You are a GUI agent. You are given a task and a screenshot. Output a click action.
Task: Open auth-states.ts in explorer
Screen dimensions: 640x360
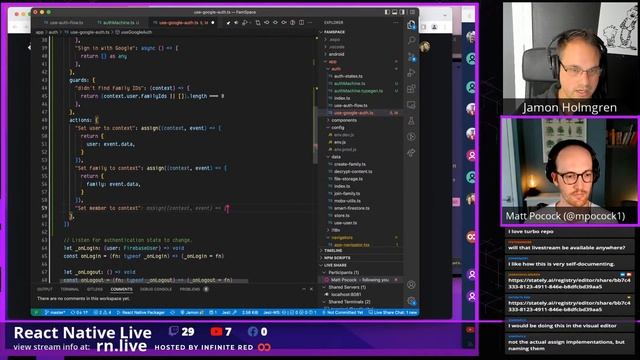coord(348,76)
